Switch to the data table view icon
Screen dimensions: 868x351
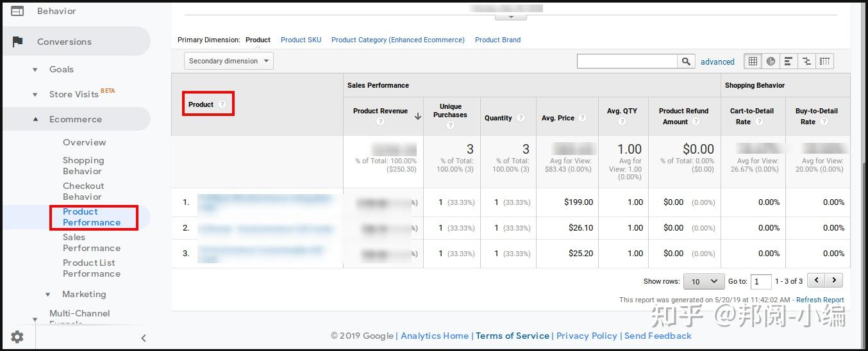753,61
